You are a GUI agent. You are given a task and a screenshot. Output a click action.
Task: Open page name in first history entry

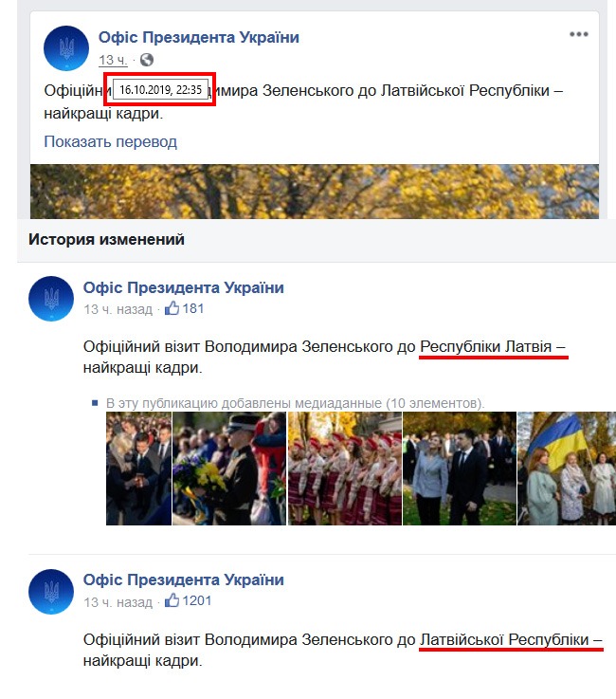(x=184, y=287)
